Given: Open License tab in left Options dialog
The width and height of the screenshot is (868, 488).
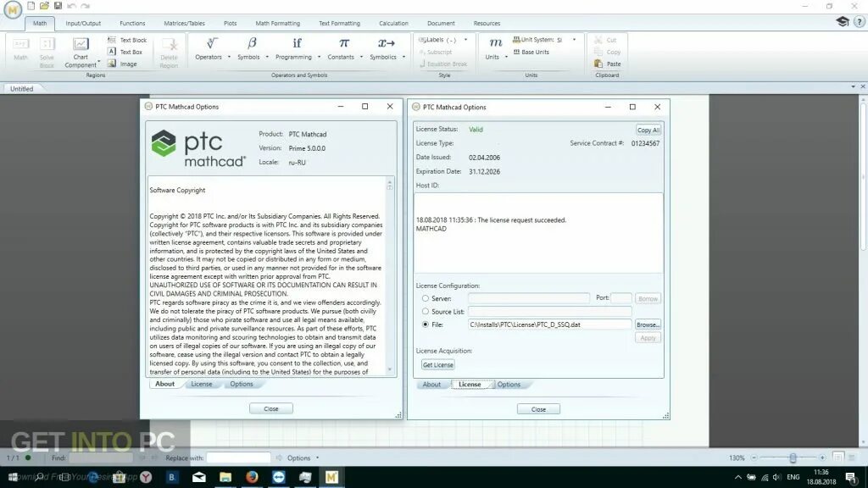Looking at the screenshot, I should (202, 384).
